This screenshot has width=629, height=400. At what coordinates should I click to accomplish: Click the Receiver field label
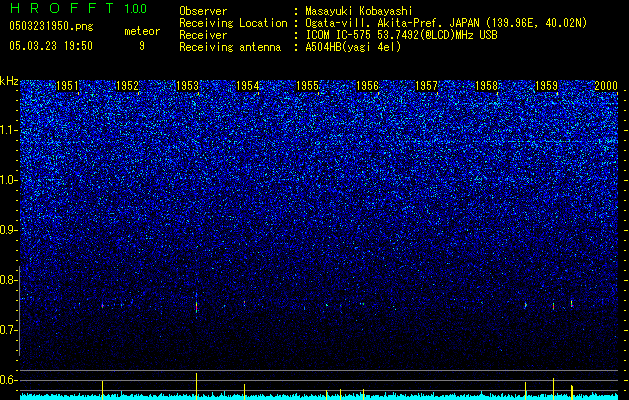[x=203, y=35]
